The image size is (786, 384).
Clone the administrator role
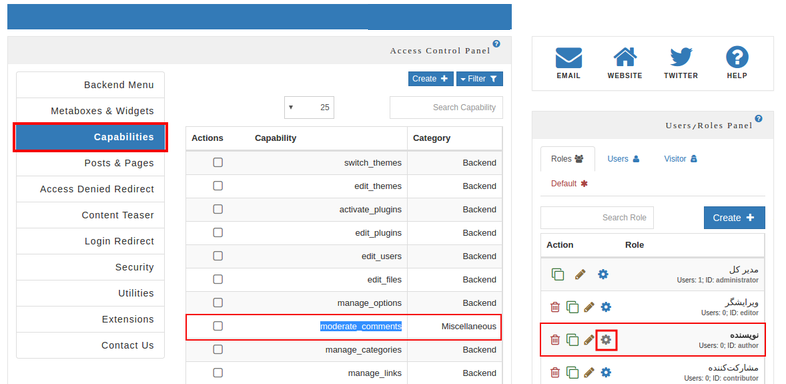click(x=558, y=274)
